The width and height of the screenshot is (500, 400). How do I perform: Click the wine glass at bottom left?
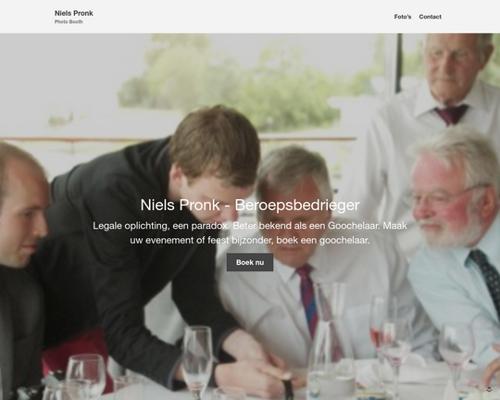pos(85,377)
